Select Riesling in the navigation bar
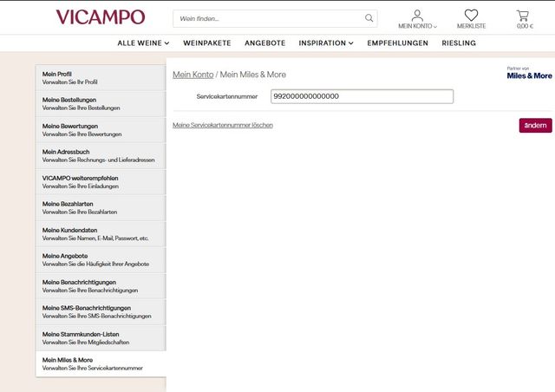The height and width of the screenshot is (392, 555). tap(459, 42)
